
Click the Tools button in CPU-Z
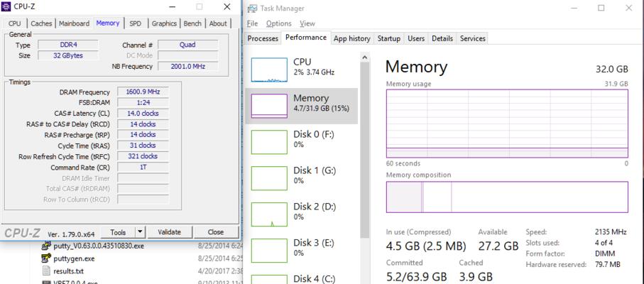click(x=118, y=232)
